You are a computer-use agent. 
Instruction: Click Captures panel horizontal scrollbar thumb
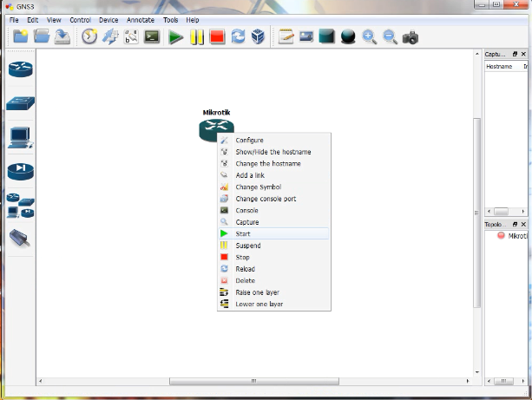click(501, 212)
